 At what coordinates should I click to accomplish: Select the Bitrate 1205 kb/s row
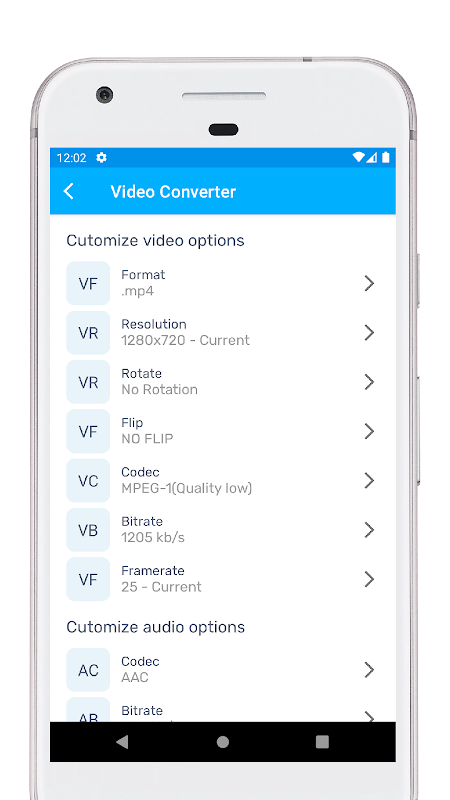point(222,530)
